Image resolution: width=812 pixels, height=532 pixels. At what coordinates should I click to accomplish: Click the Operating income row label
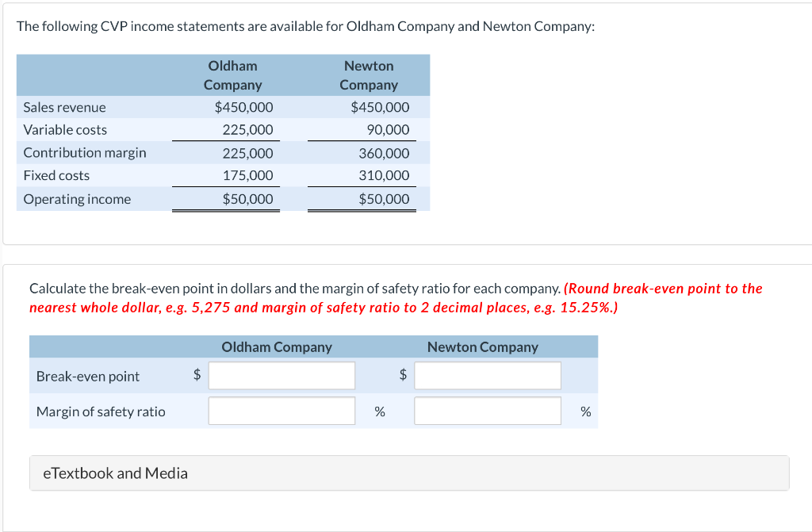[x=77, y=200]
